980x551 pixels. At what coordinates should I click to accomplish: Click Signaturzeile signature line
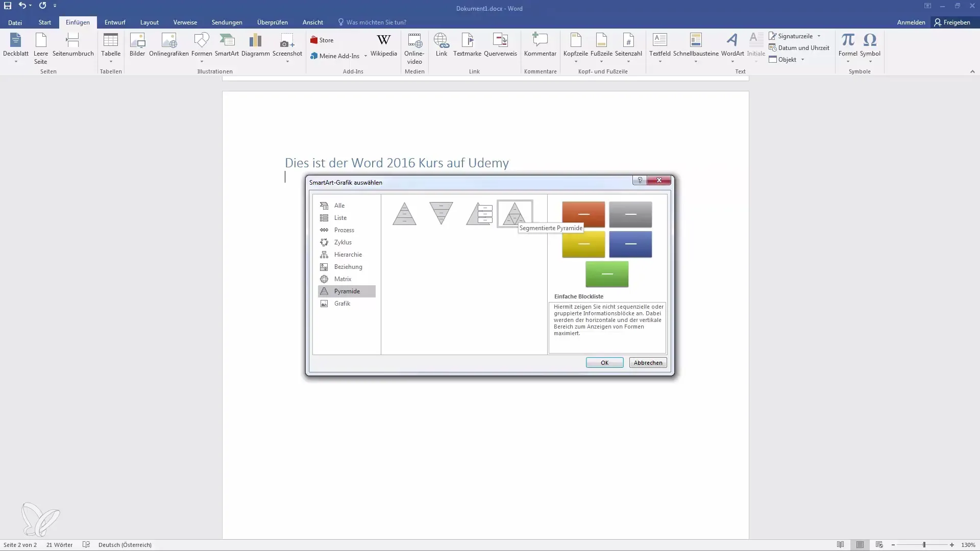coord(791,36)
